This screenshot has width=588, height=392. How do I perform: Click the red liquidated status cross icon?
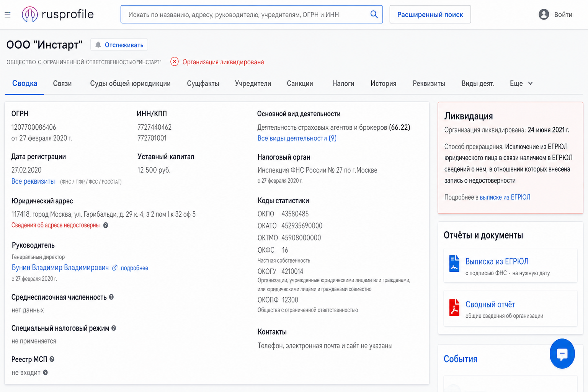pos(175,62)
